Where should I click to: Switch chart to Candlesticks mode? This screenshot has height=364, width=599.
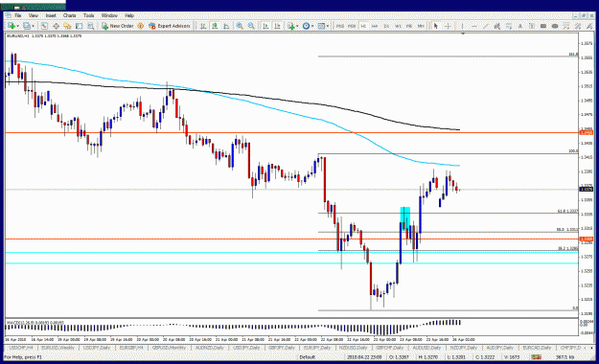[215, 26]
